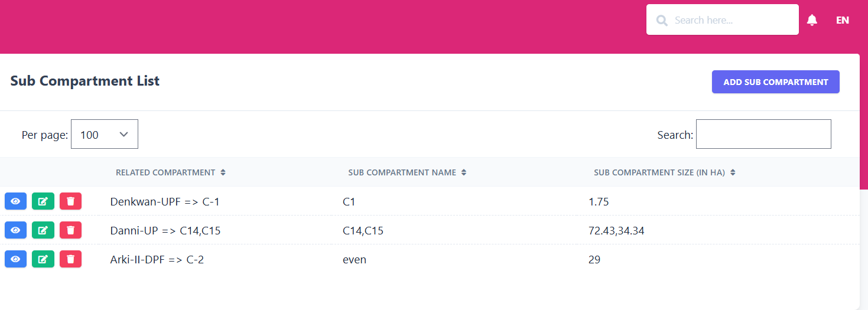Viewport: 868px width, 310px height.
Task: View the Denkwan-UPF sub compartment details
Action: tap(15, 201)
